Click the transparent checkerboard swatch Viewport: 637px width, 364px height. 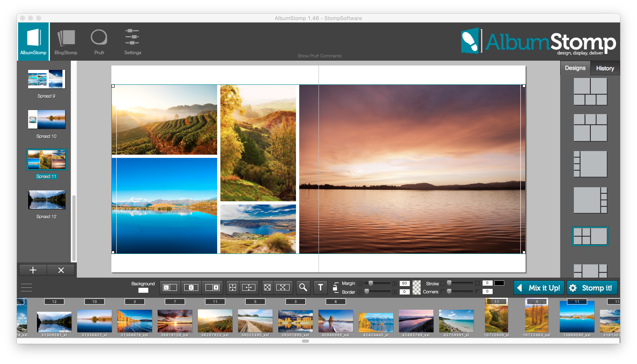tap(417, 287)
